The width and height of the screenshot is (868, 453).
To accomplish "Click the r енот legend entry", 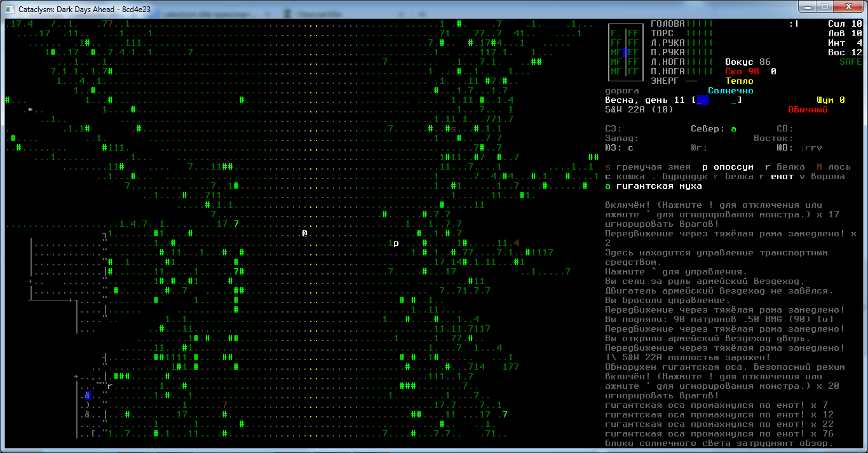I will pos(776,176).
